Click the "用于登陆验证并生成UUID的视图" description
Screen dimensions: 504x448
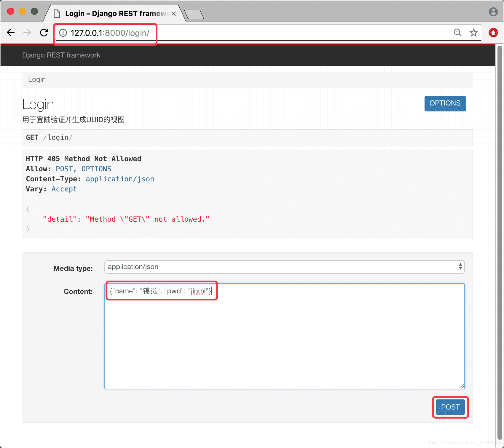[74, 120]
